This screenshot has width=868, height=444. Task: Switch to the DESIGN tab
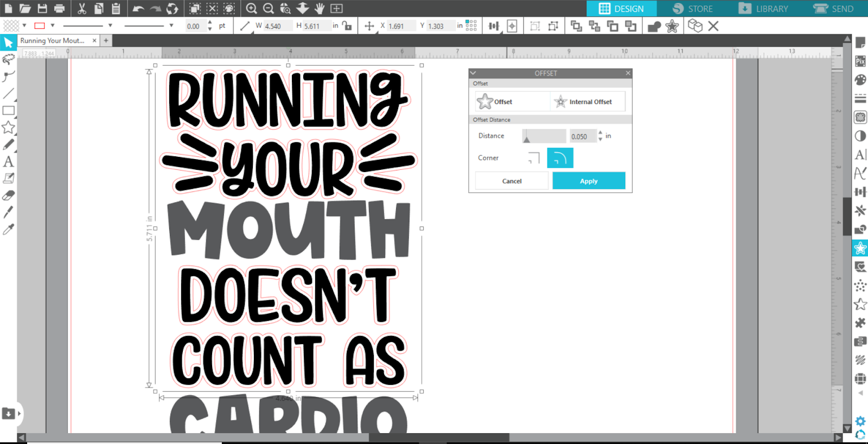coord(621,9)
